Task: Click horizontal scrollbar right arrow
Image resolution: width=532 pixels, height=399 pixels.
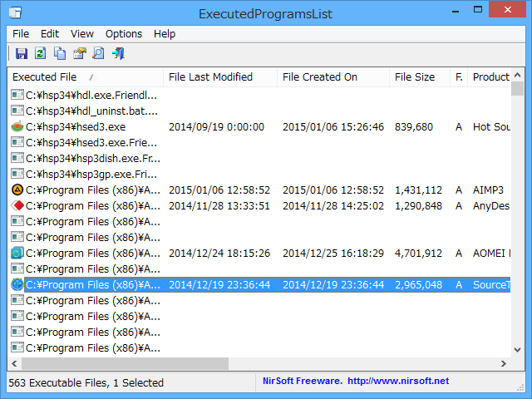Action: [504, 364]
